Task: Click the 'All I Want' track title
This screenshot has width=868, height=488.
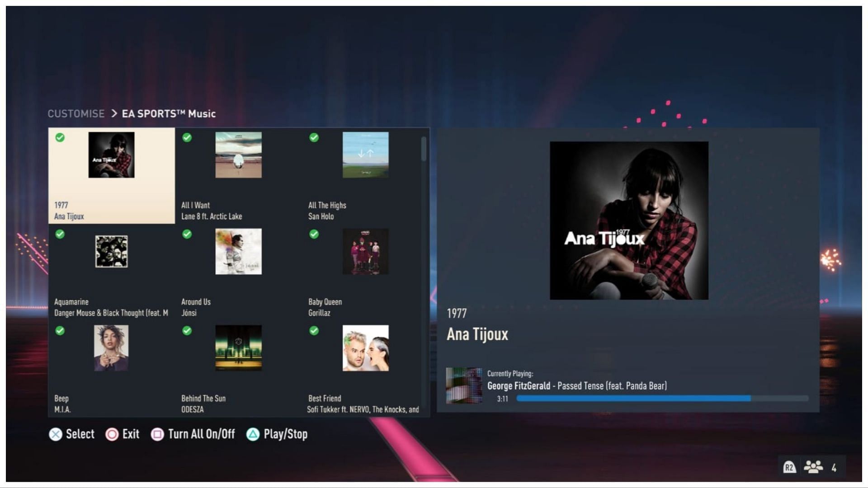Action: coord(195,205)
